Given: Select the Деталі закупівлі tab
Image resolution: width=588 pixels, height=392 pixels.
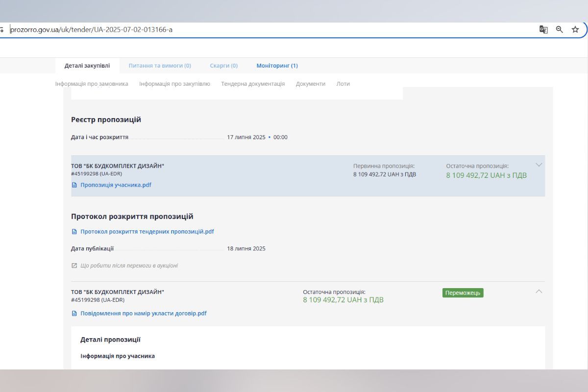Looking at the screenshot, I should pyautogui.click(x=87, y=66).
